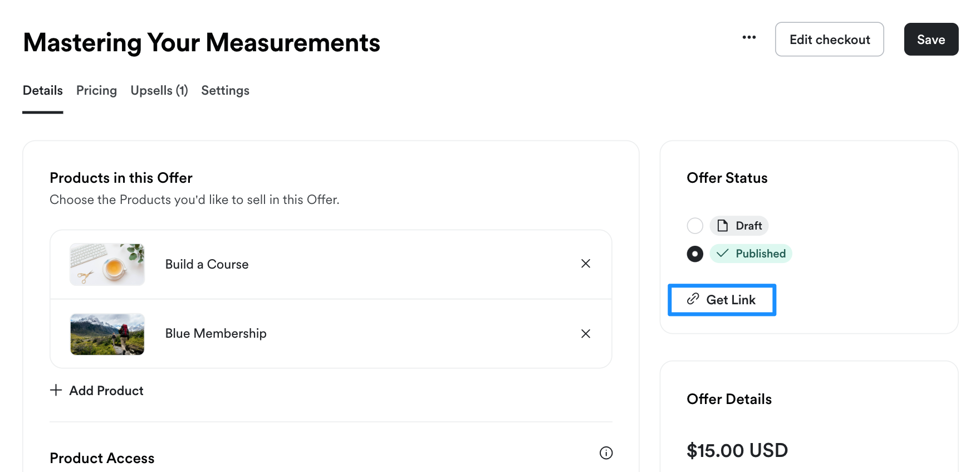Remove Blue Membership with X icon
Viewport: 980px width, 472px height.
click(586, 334)
